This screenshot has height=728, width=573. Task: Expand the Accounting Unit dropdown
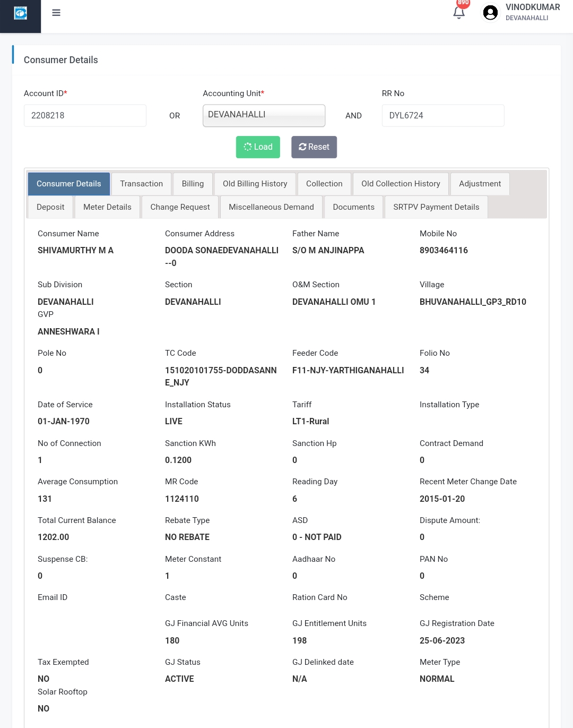click(x=264, y=115)
